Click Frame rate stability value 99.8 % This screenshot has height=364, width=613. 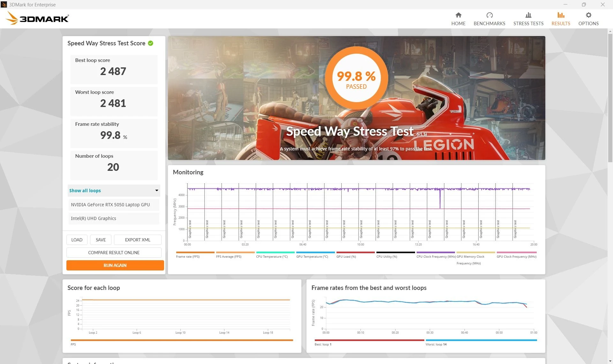coord(114,135)
